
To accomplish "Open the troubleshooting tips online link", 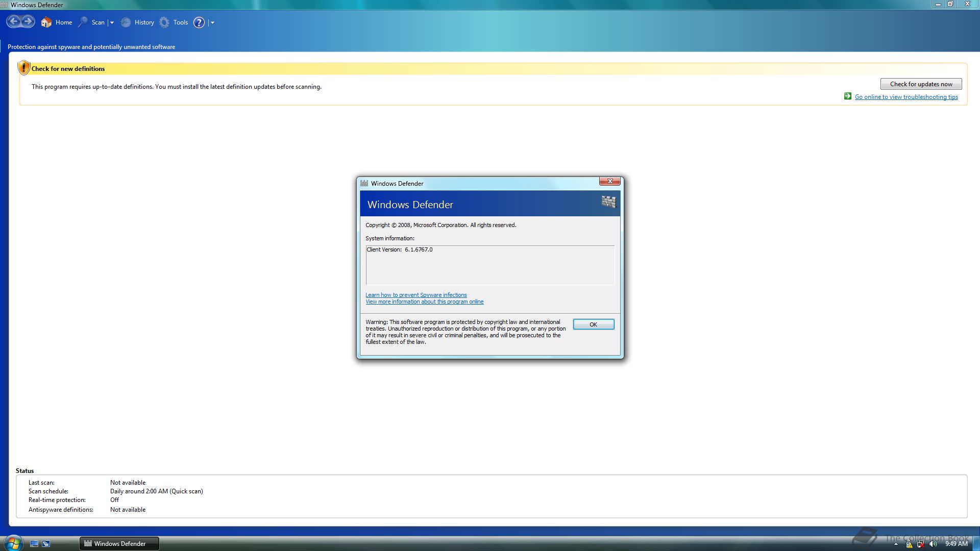I will click(906, 97).
